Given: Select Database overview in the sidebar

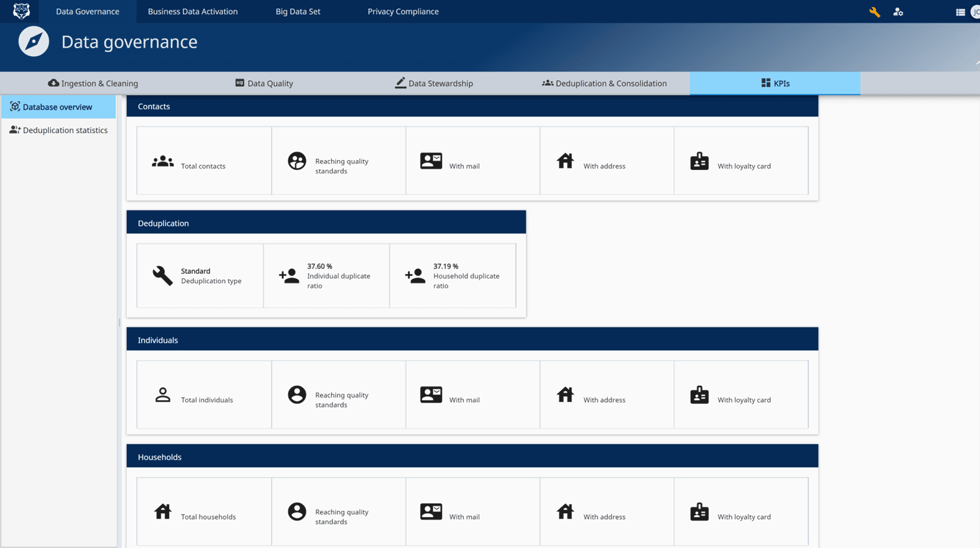Looking at the screenshot, I should click(58, 107).
